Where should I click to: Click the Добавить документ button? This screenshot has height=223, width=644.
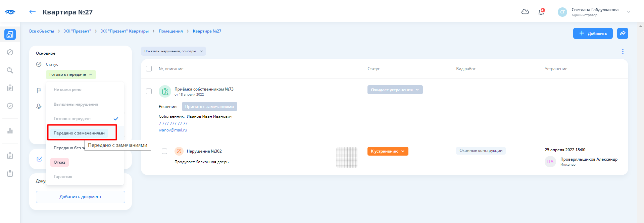pyautogui.click(x=81, y=197)
